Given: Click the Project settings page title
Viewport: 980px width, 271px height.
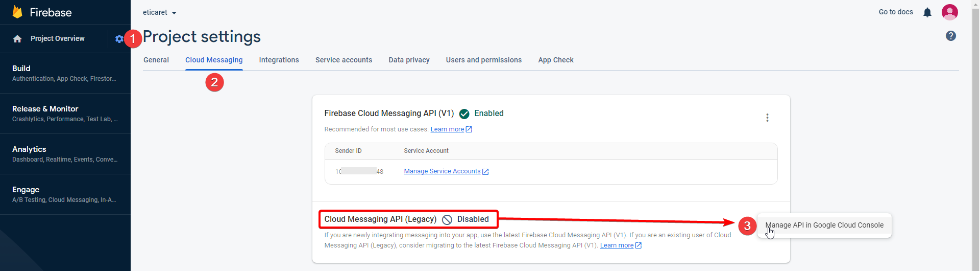Looking at the screenshot, I should [202, 37].
